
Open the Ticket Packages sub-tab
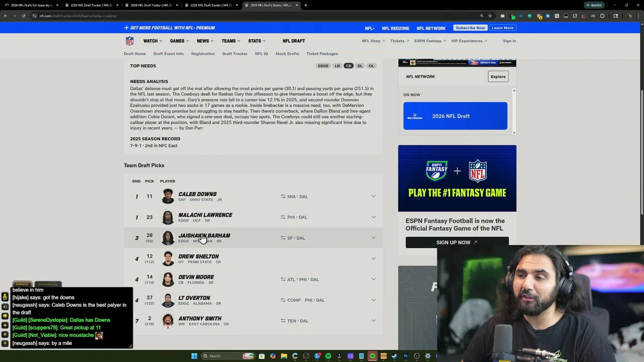pyautogui.click(x=322, y=54)
